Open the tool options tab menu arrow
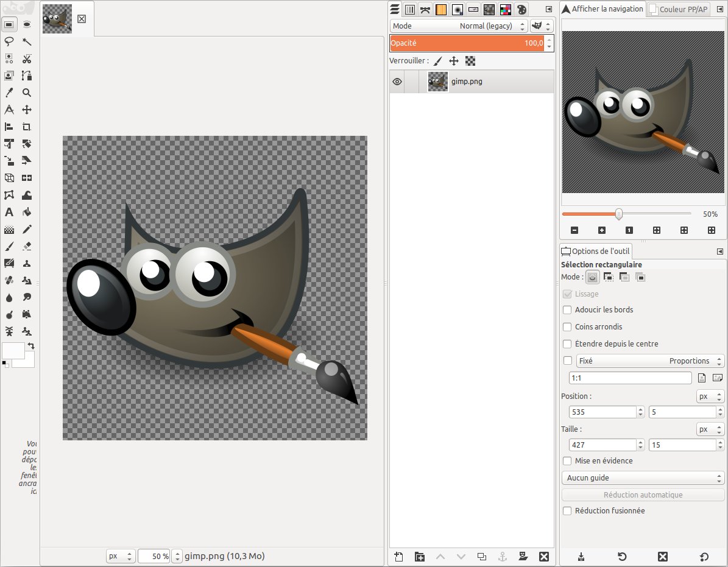The height and width of the screenshot is (567, 728). point(720,252)
